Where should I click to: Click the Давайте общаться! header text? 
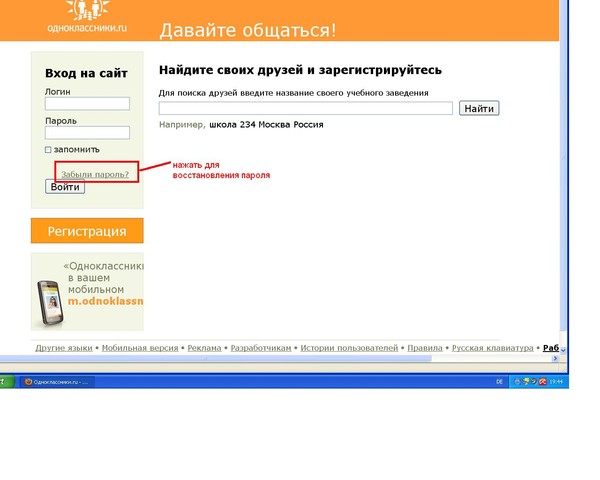pos(248,30)
